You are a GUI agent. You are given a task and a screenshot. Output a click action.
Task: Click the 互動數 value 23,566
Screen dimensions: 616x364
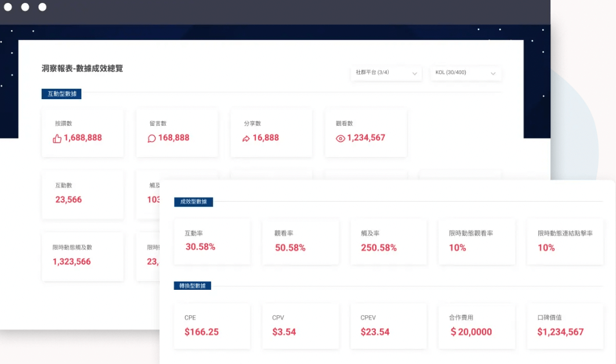[x=68, y=199]
